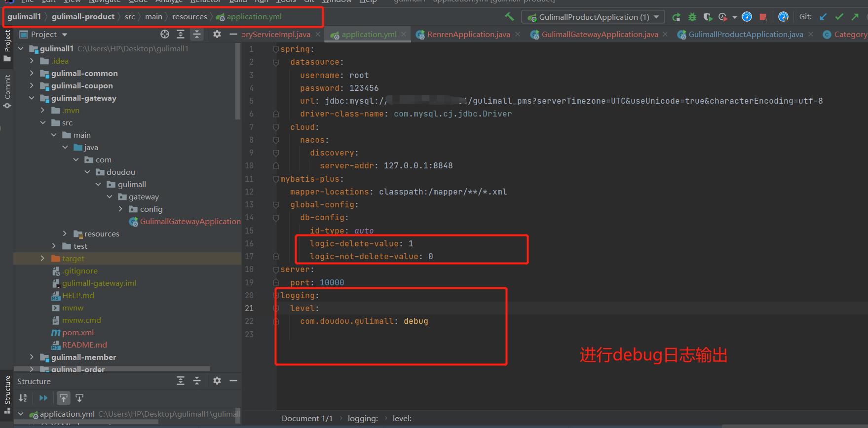The width and height of the screenshot is (868, 428).
Task: Click level: in bottom editor breadcrumb
Action: point(402,419)
